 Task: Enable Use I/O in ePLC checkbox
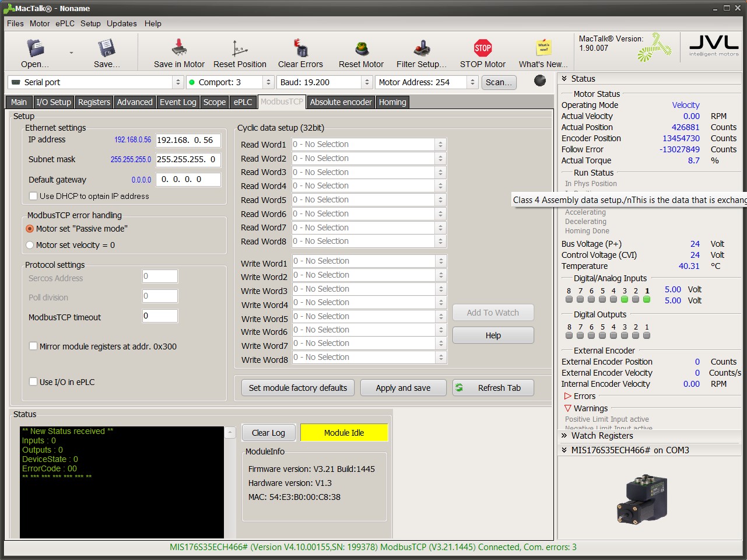[x=33, y=381]
